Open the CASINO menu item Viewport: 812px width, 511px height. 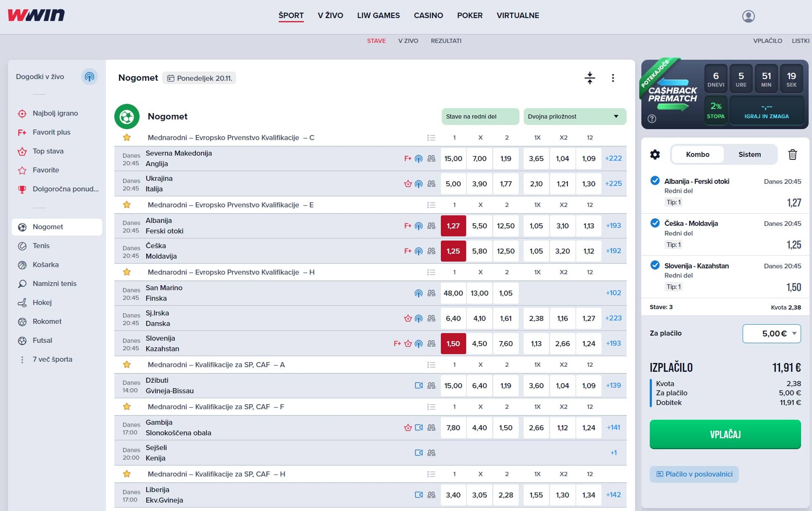428,16
